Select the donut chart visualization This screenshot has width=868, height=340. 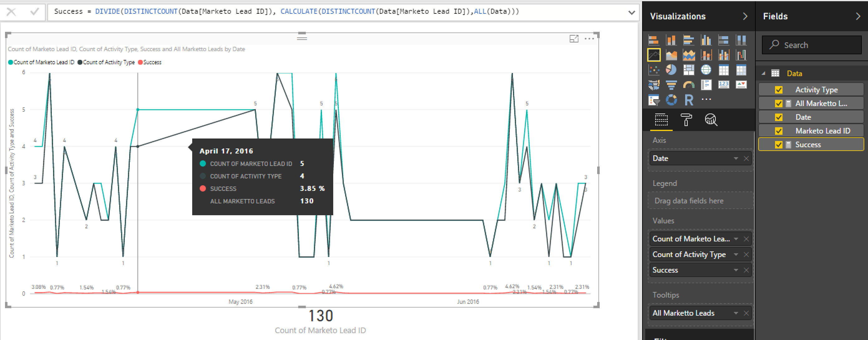click(671, 100)
